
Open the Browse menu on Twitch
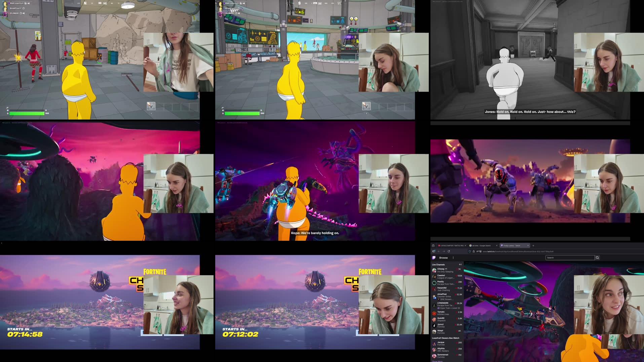point(444,258)
